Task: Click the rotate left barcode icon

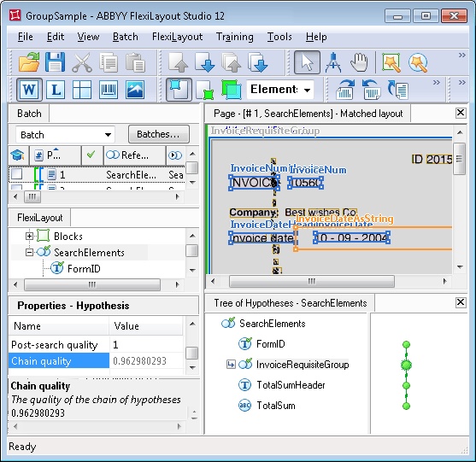Action: [x=371, y=90]
